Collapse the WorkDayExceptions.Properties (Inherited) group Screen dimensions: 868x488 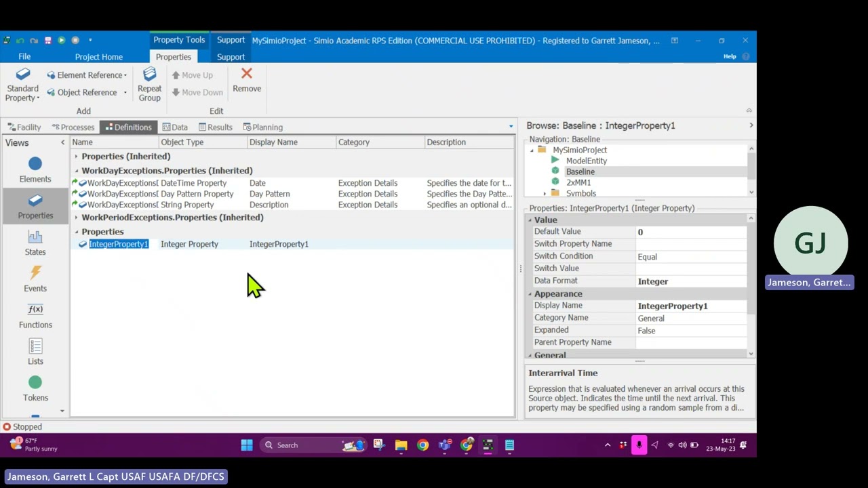[x=76, y=171]
